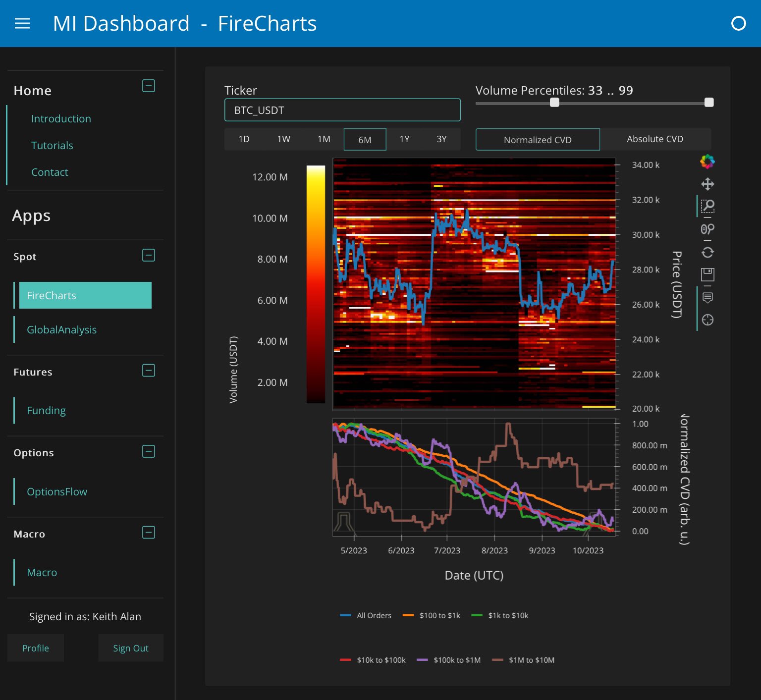
Task: Switch to the 1Y timeframe tab
Action: [x=404, y=139]
